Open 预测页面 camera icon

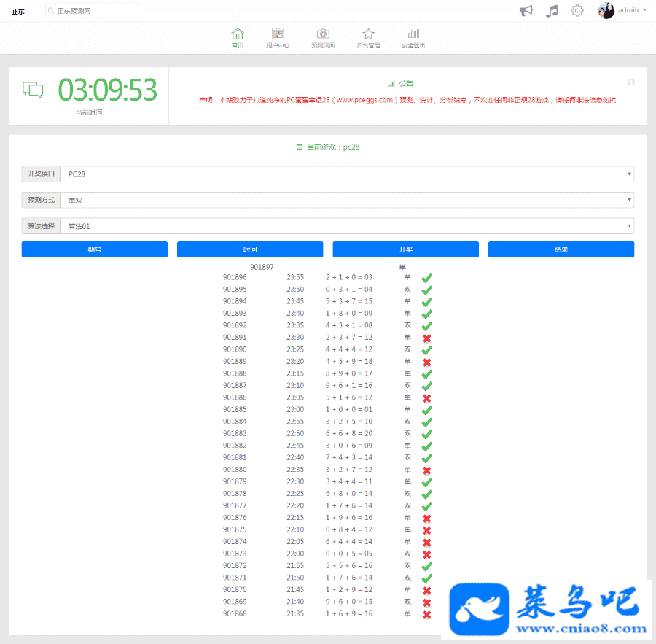[x=323, y=34]
